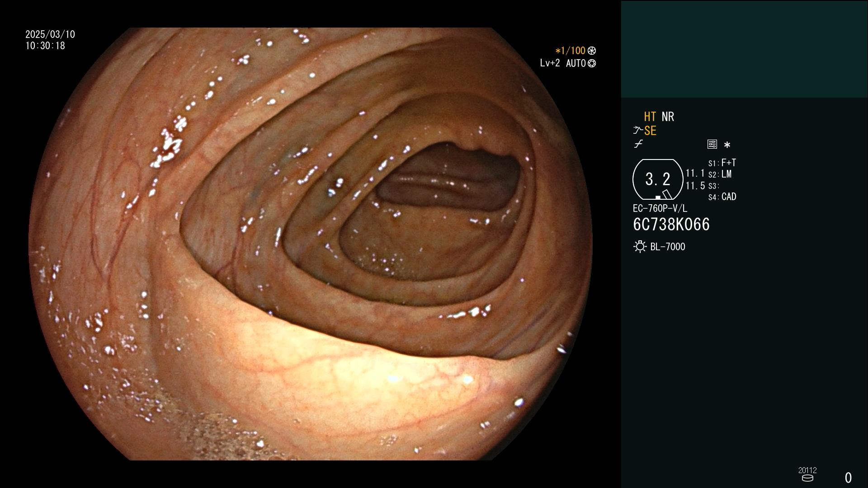Click the iris aperture icon beside AUTO

point(592,63)
